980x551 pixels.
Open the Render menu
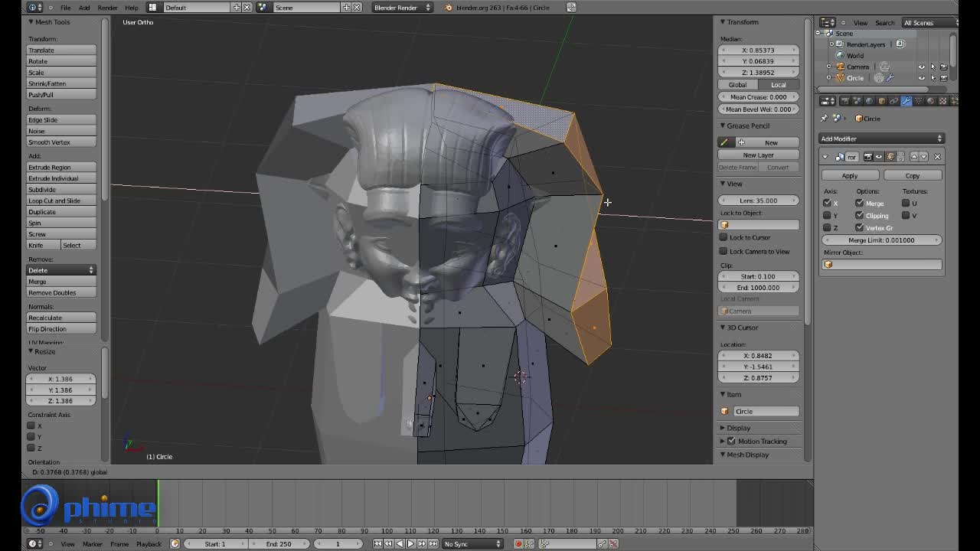tap(107, 8)
